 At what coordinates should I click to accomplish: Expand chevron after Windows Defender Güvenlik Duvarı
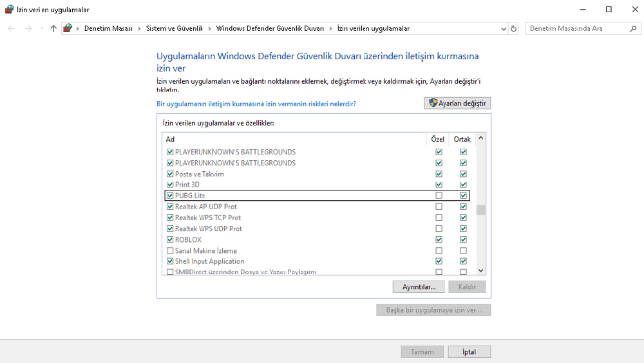(x=330, y=28)
